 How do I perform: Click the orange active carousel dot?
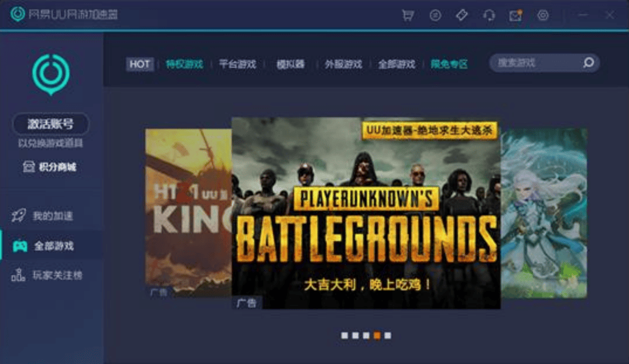(377, 335)
